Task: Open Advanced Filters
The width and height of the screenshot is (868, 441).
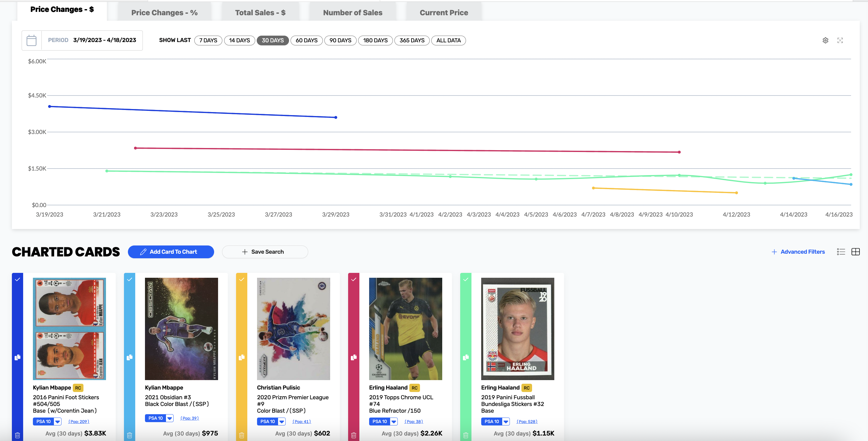Action: (x=798, y=252)
